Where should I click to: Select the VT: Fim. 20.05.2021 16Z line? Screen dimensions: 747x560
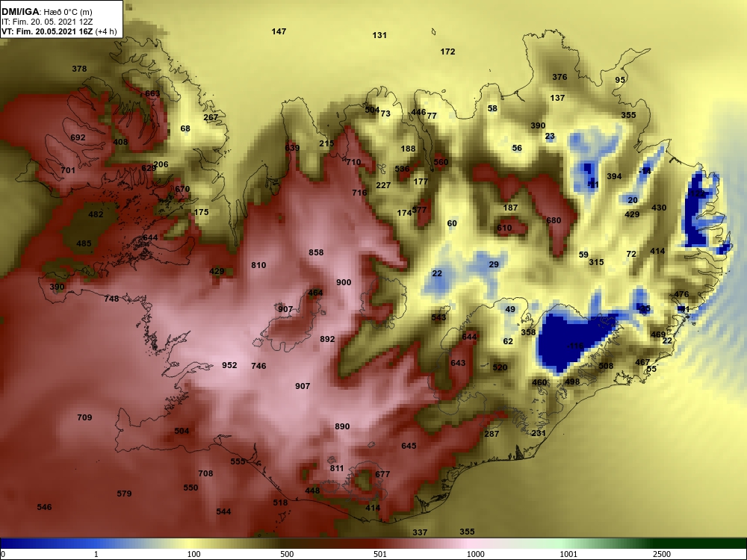coord(59,31)
